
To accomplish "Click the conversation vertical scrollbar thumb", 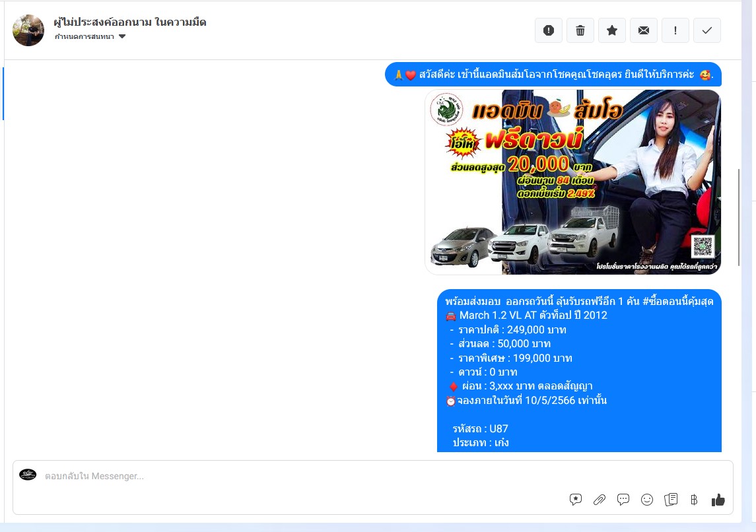I will pyautogui.click(x=739, y=217).
